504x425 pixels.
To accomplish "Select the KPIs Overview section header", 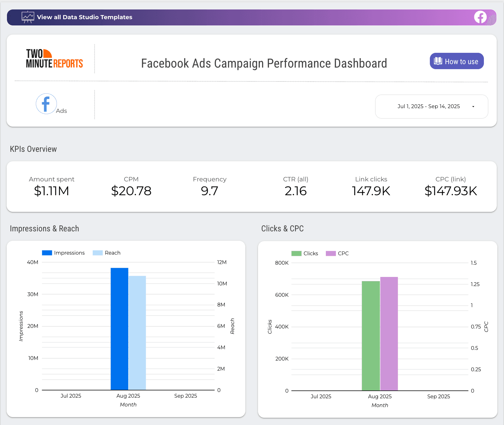I will point(33,149).
